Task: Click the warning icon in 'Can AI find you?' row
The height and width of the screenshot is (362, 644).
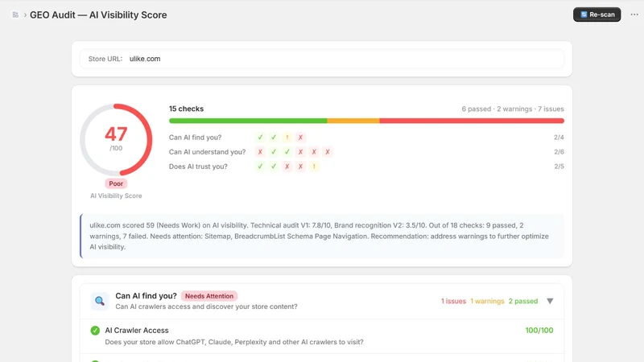Action: 287,138
